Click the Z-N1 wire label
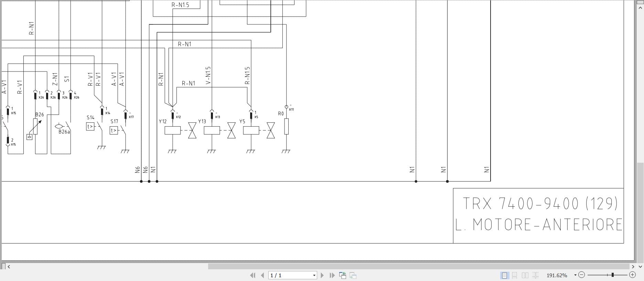The image size is (644, 281). [55, 79]
